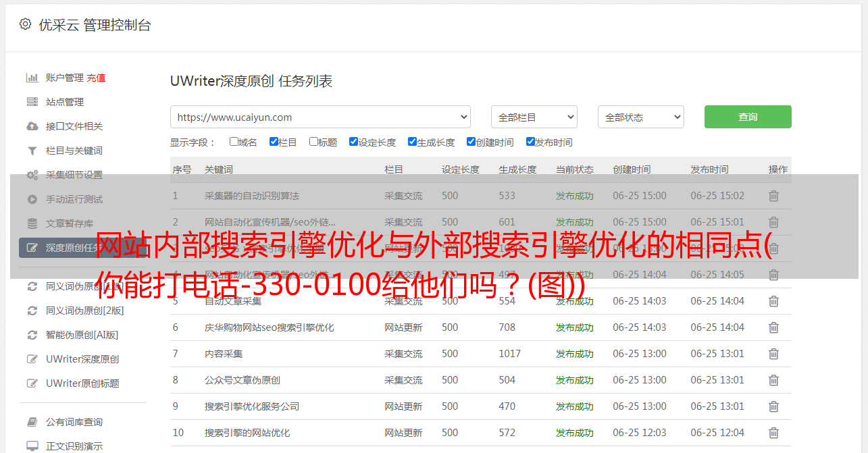Click the generated length value 708
This screenshot has height=453, width=868.
[507, 327]
